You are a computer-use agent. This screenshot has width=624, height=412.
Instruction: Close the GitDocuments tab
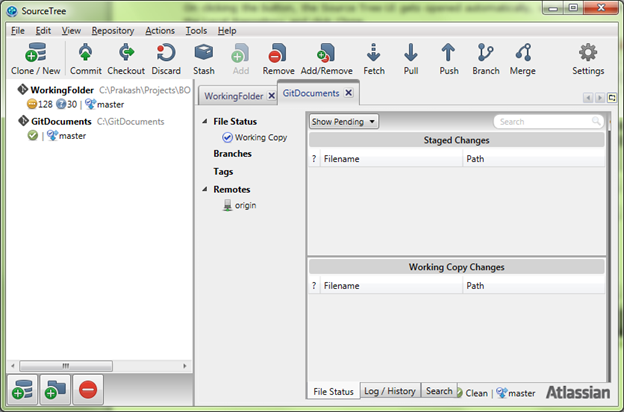click(349, 93)
